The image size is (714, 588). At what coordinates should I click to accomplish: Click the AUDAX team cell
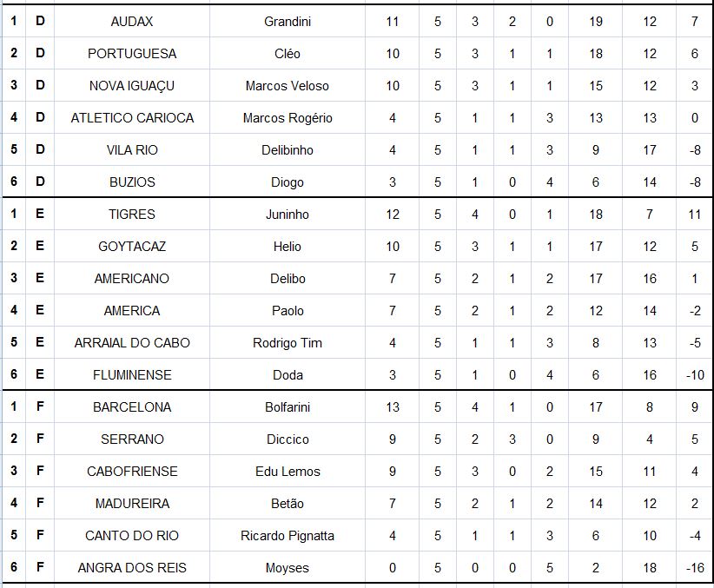pyautogui.click(x=132, y=22)
